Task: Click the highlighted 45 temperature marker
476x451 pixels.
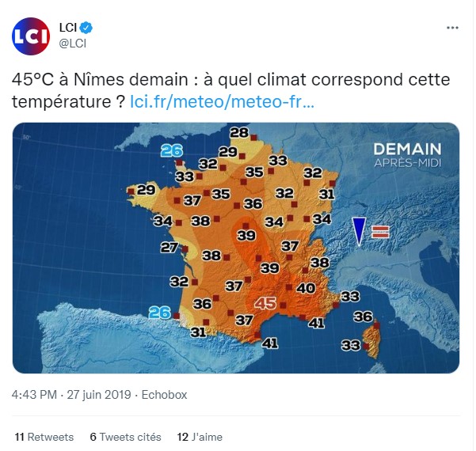Action: tap(265, 303)
